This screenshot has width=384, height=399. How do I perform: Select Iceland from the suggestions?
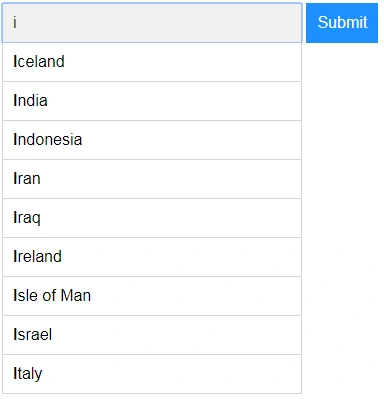click(152, 62)
